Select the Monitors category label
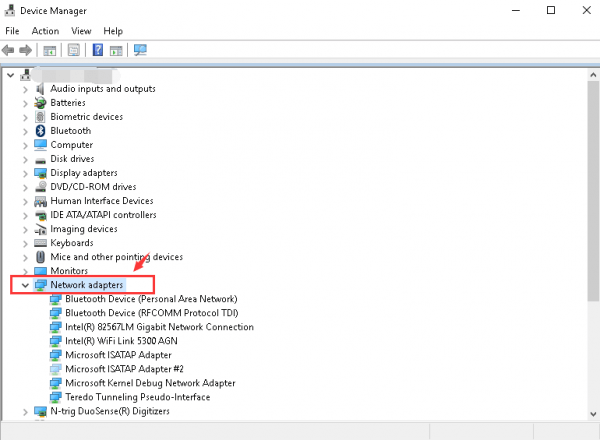This screenshot has height=440, width=600. pyautogui.click(x=69, y=271)
